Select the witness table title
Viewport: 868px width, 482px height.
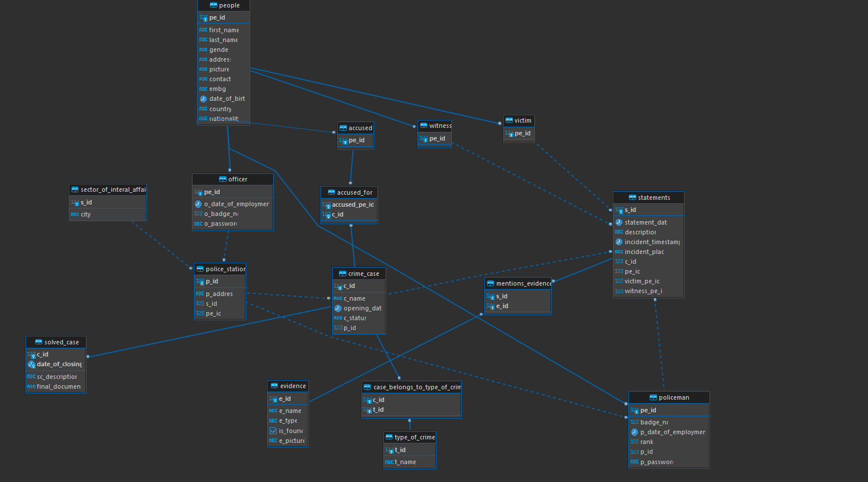pyautogui.click(x=440, y=126)
